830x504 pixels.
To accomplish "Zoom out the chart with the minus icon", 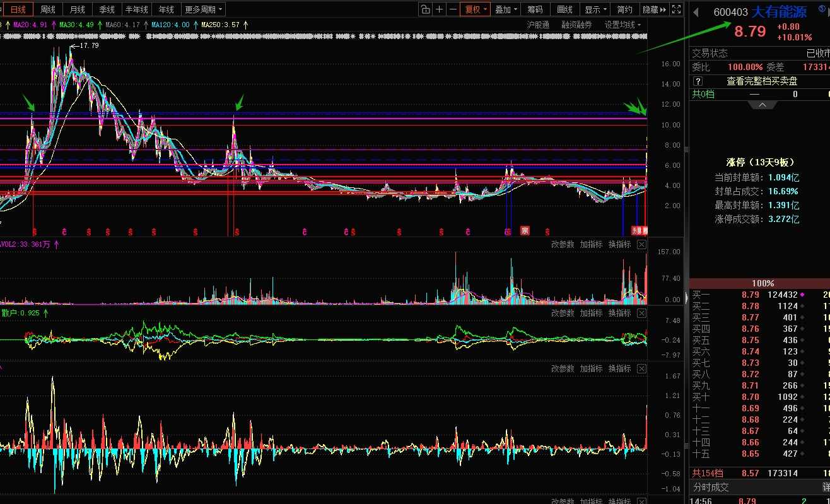I will (453, 9).
